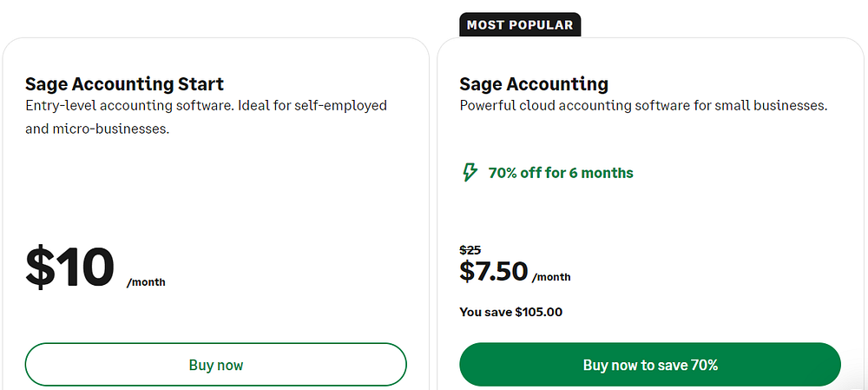Click the You save $105.00 text
Screen dimensions: 868x390
coord(510,312)
